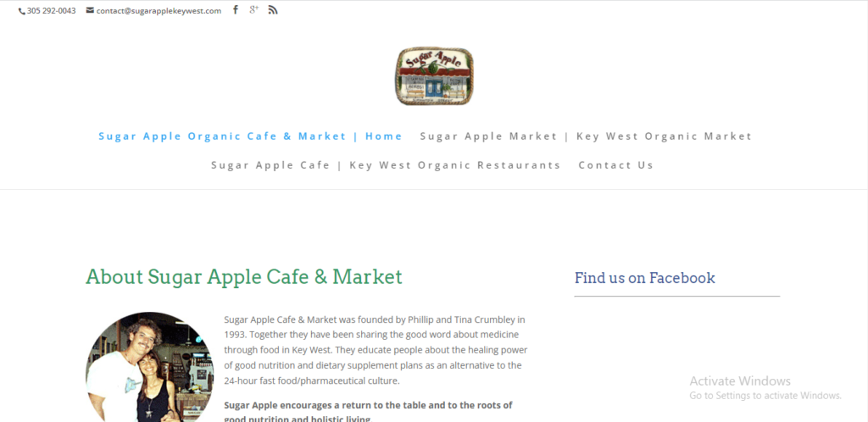Open the Facebook social icon

tap(236, 9)
